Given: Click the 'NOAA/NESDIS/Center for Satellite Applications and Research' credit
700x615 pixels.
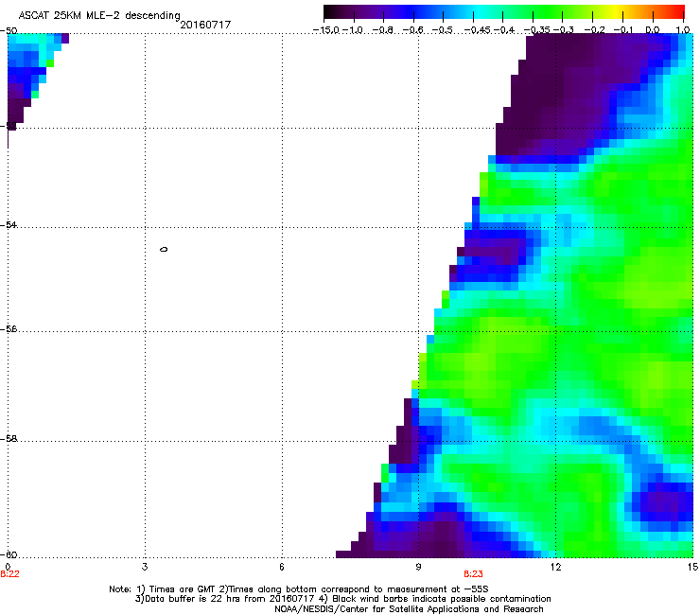Looking at the screenshot, I should (409, 609).
